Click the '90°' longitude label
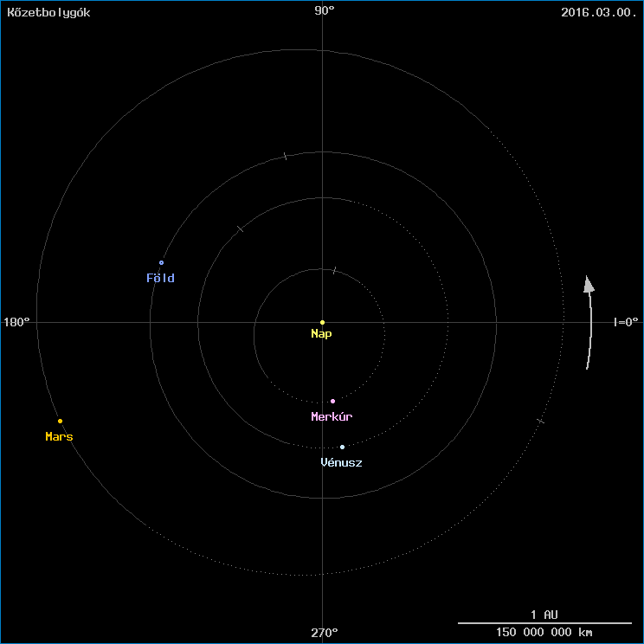This screenshot has width=644, height=644. [x=325, y=10]
